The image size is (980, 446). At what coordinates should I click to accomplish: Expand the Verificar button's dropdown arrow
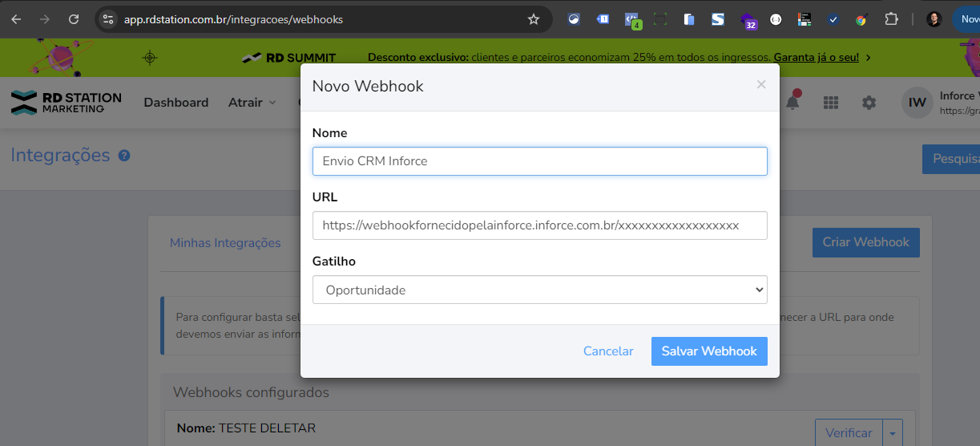coord(893,433)
